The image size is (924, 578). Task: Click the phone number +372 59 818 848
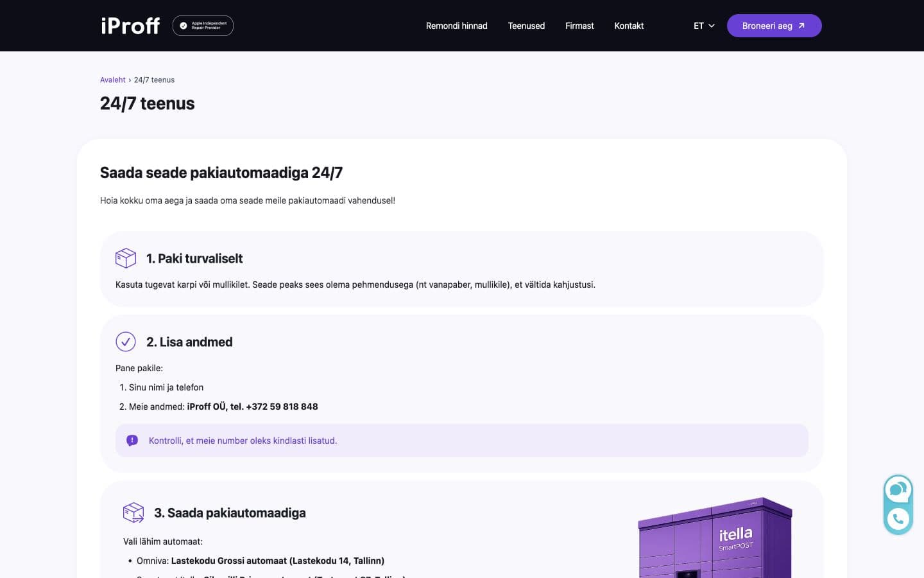[x=282, y=407]
